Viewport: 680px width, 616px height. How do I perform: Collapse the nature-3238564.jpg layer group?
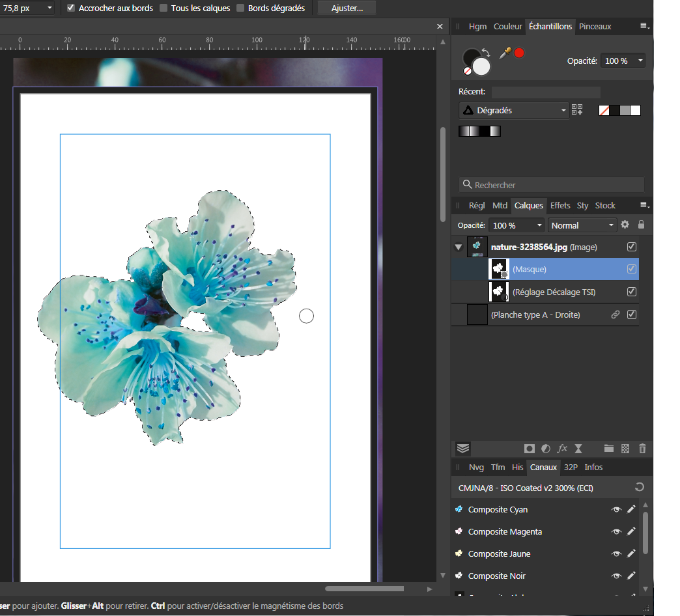click(459, 247)
